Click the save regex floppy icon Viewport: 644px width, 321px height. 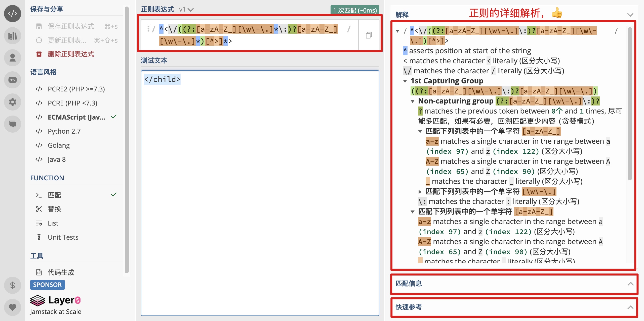point(39,26)
